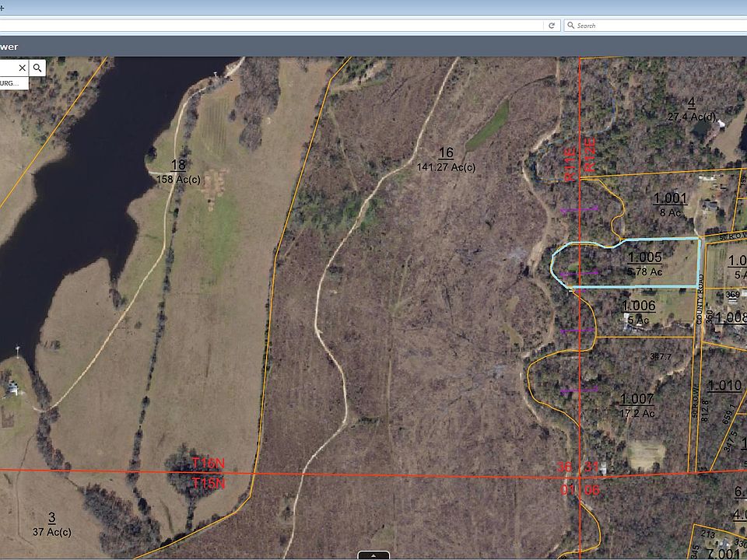Click the red section number 36
This screenshot has width=747, height=560.
(565, 466)
